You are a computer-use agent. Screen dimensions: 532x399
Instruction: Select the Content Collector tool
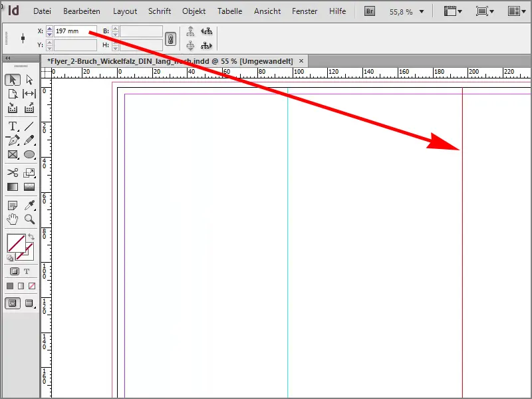(x=13, y=108)
